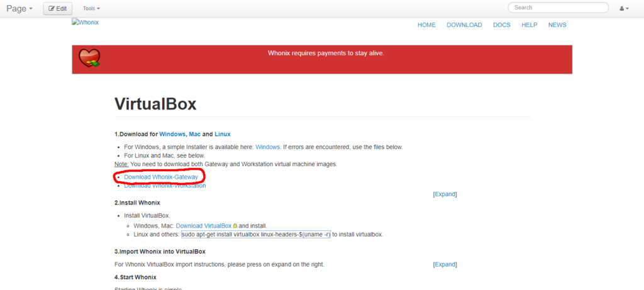
Task: Click the Linux link in step 1 heading
Action: (222, 135)
